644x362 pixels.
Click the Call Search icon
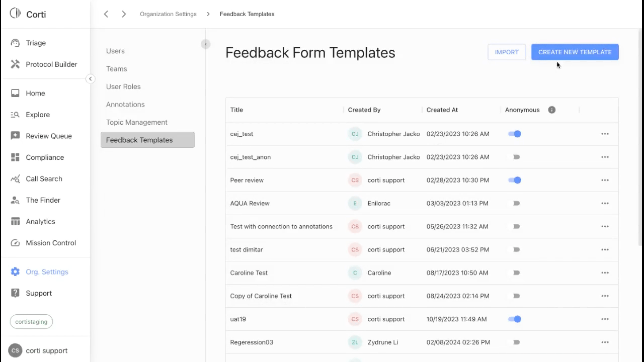(15, 179)
